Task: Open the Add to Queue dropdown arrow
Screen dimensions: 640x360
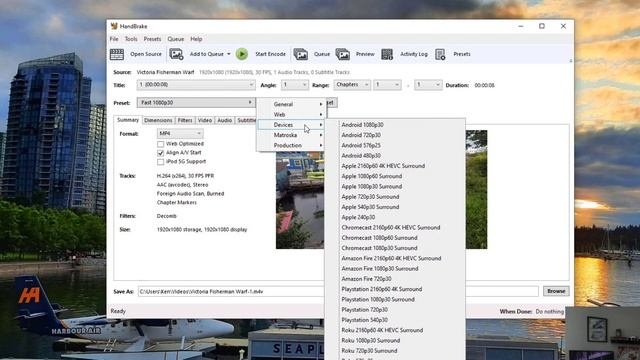Action: point(229,54)
